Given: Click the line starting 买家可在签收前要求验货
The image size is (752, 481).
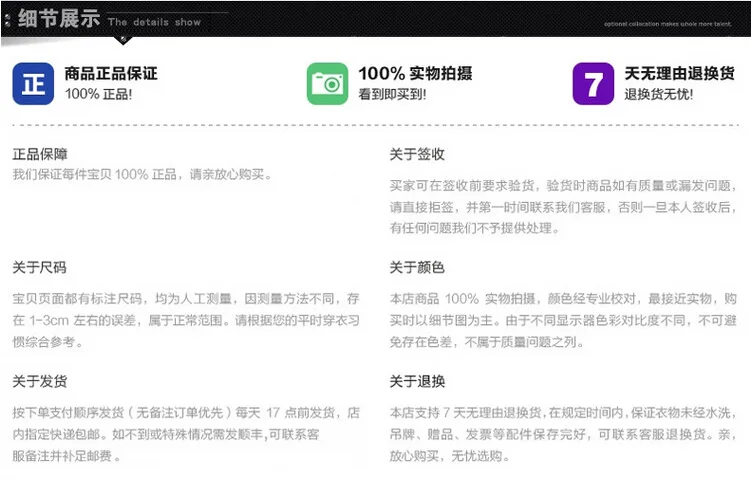Looking at the screenshot, I should pyautogui.click(x=563, y=186).
